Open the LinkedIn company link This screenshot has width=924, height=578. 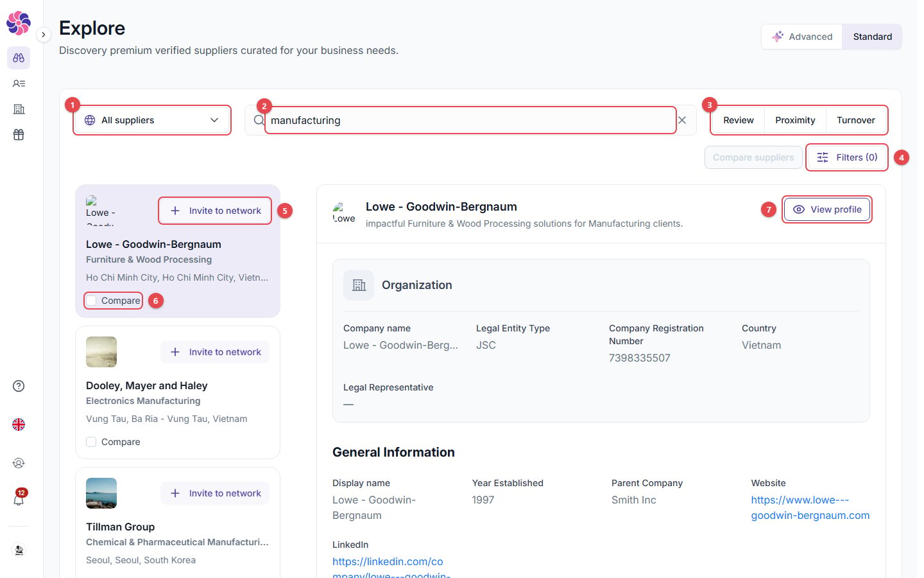coord(391,568)
